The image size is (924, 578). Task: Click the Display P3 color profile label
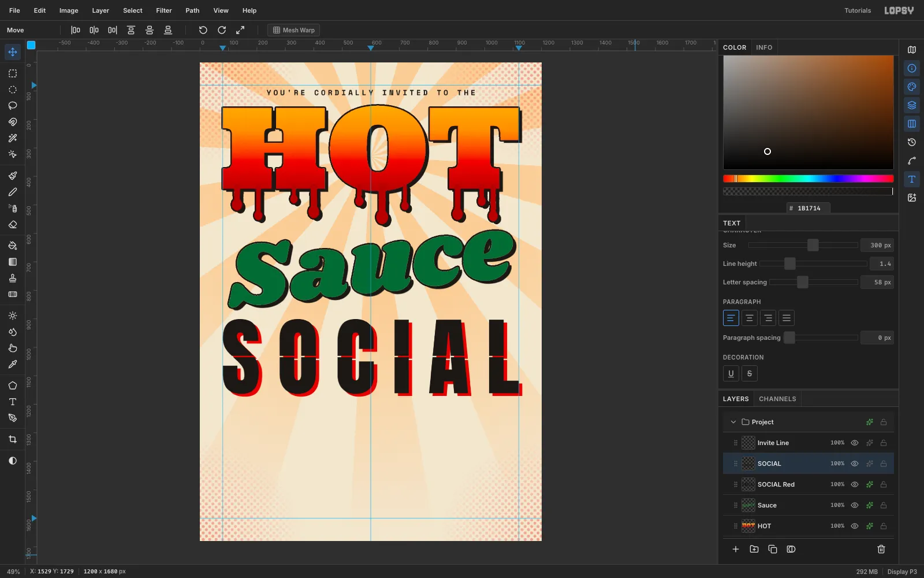point(902,572)
